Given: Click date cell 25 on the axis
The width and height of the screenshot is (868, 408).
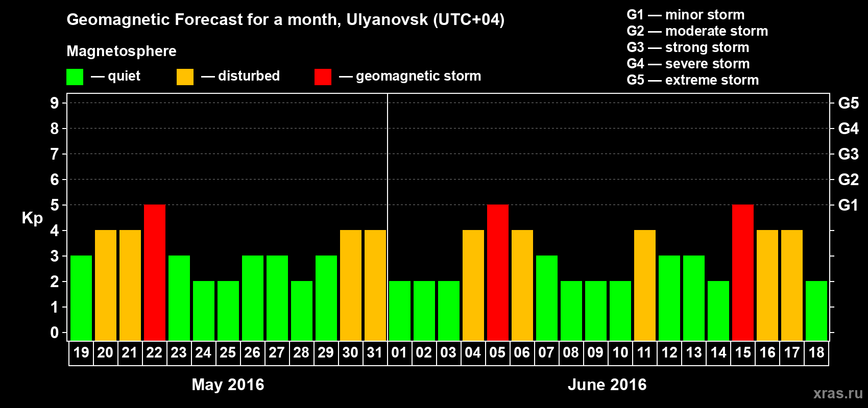Looking at the screenshot, I should 228,353.
